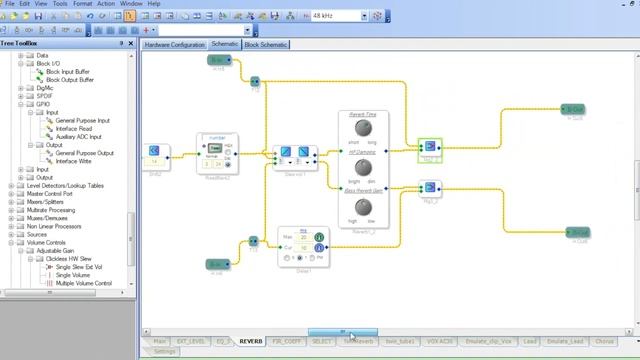Open the FIR_COEFF sheet tab
Viewport: 640px width, 360px height.
coord(287,341)
